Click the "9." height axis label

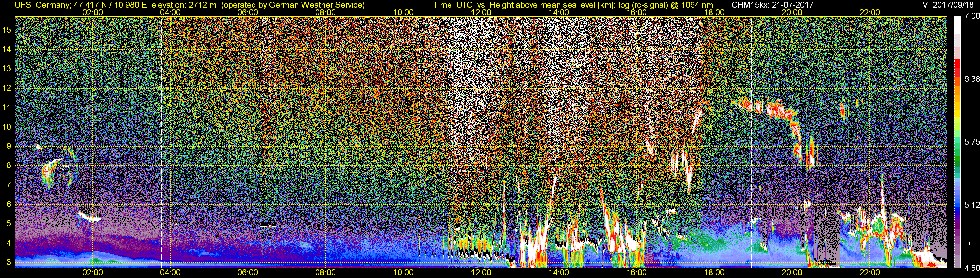pyautogui.click(x=9, y=146)
